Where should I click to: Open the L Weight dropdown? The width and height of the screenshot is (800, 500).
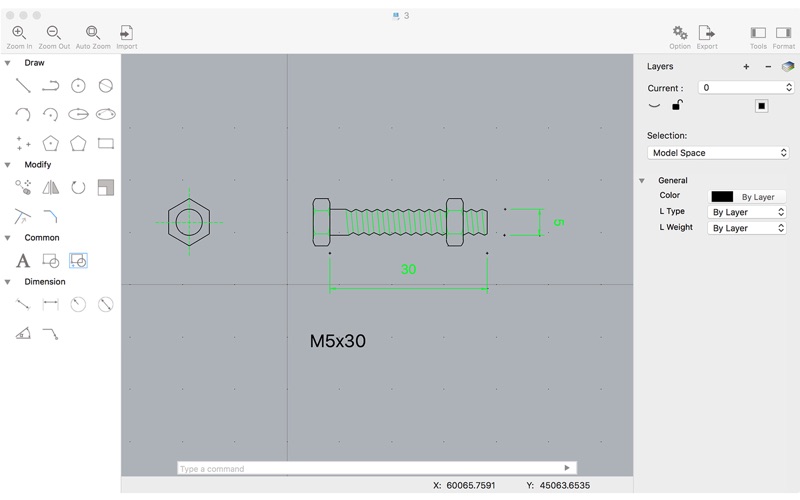point(746,228)
